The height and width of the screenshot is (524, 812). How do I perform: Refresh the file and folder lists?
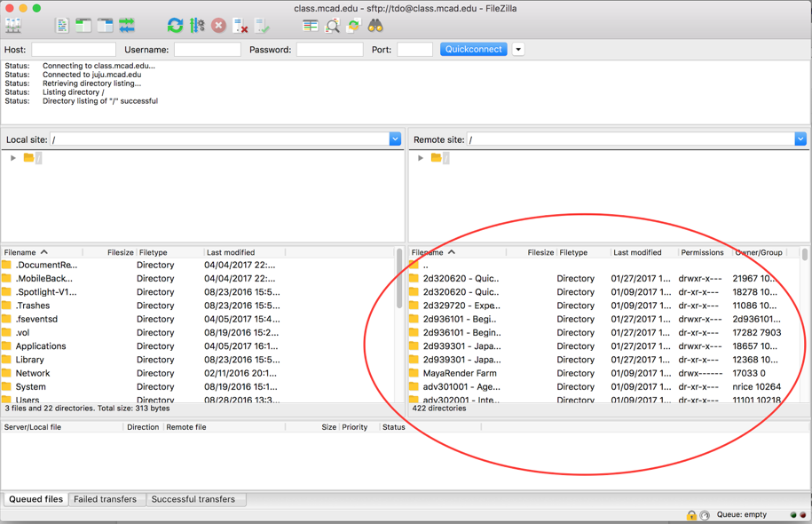pos(176,26)
